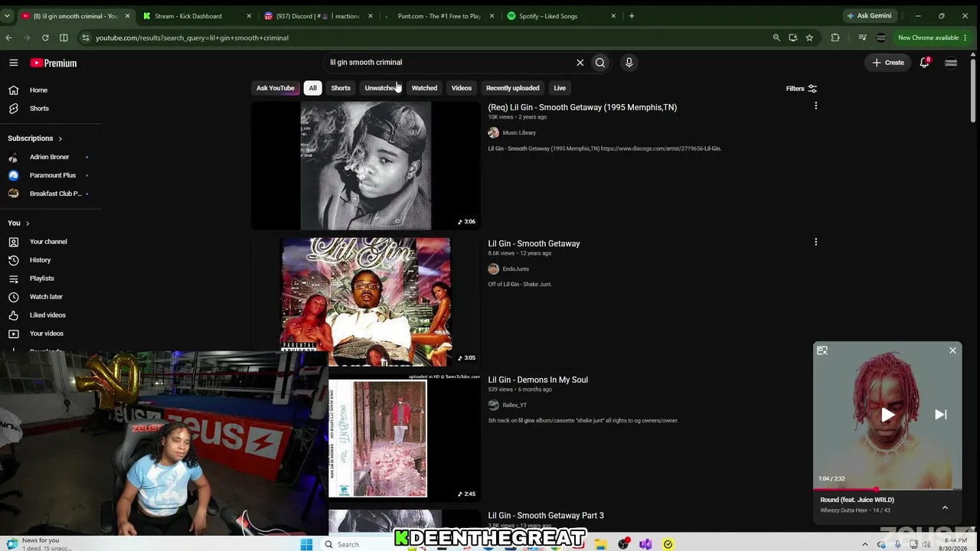980x551 pixels.
Task: Open Your channel in the sidebar
Action: coord(48,242)
